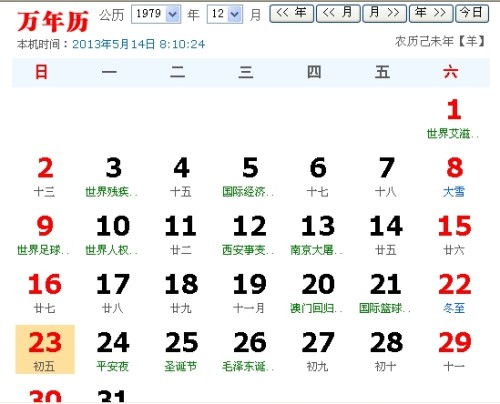Screen dimensions: 500x404
Task: Select December 25 圣诞节
Action: point(181,352)
